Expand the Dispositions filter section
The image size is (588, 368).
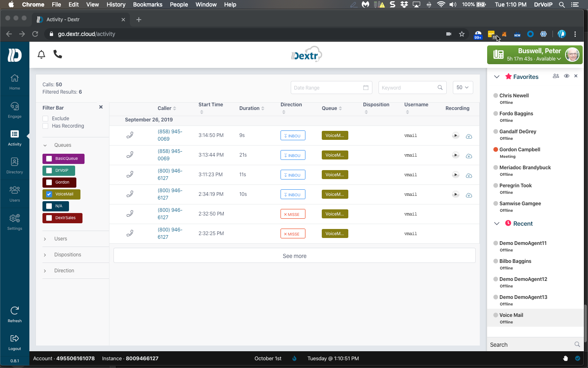45,255
